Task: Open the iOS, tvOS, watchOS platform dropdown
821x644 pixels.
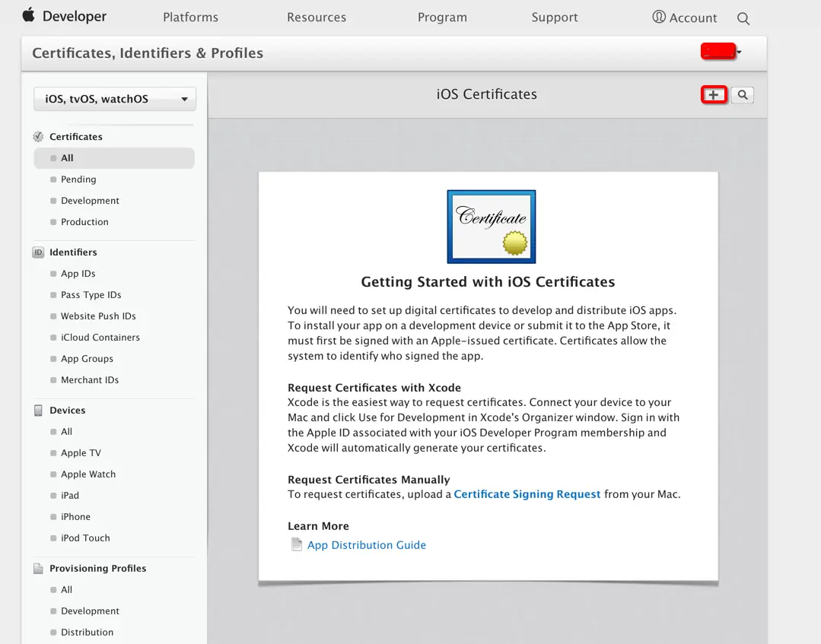Action: [115, 99]
